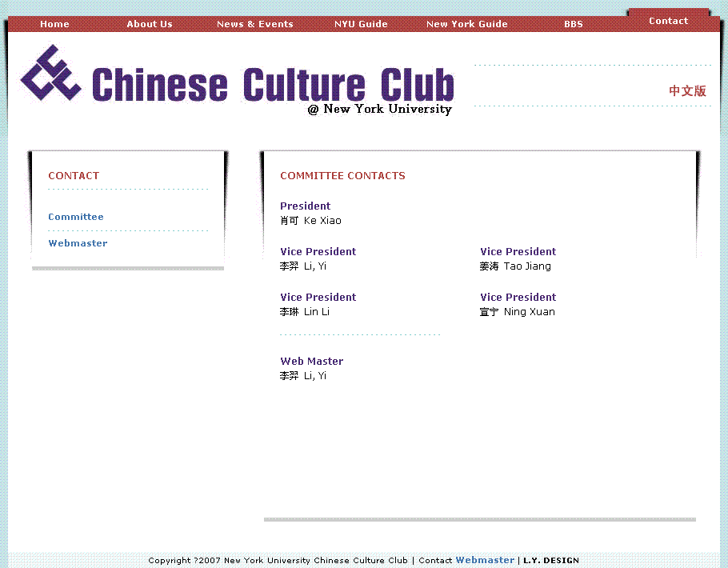Select NYU Guide in navigation bar

click(x=361, y=24)
